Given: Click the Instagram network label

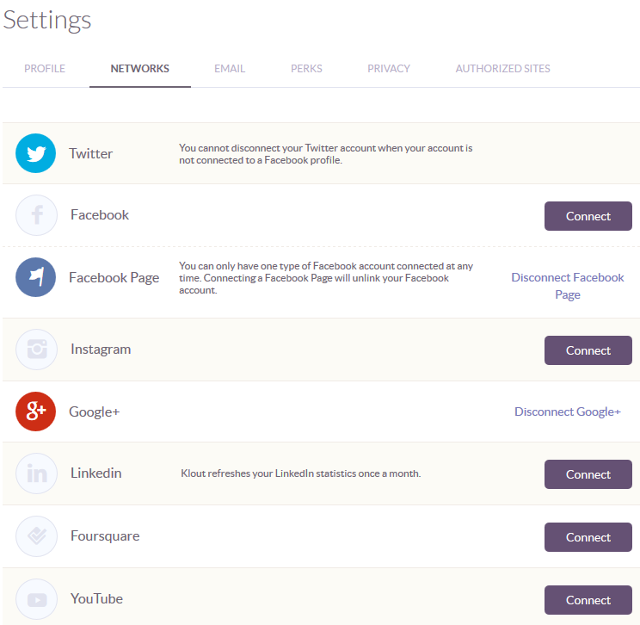Looking at the screenshot, I should pos(100,349).
